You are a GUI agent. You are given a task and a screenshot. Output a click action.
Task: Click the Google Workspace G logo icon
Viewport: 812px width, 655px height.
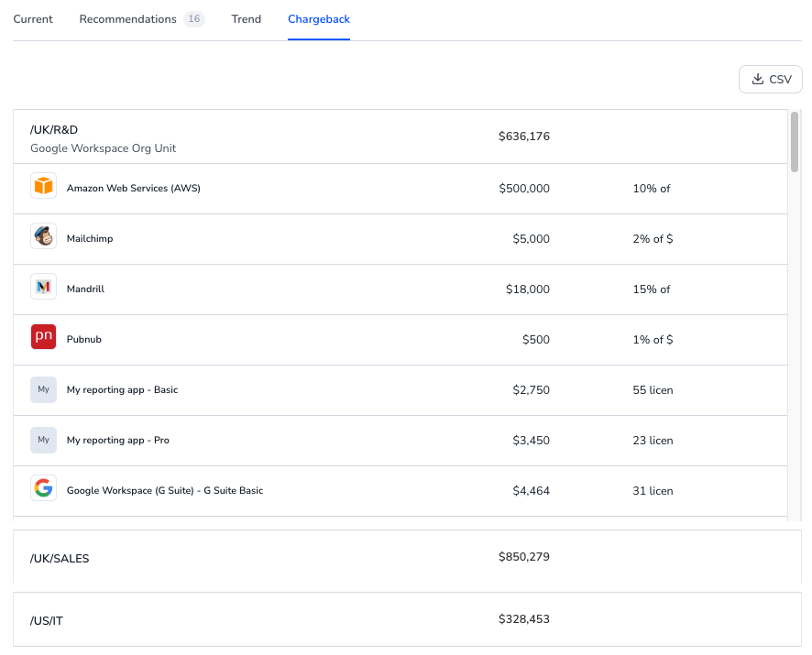tap(43, 487)
